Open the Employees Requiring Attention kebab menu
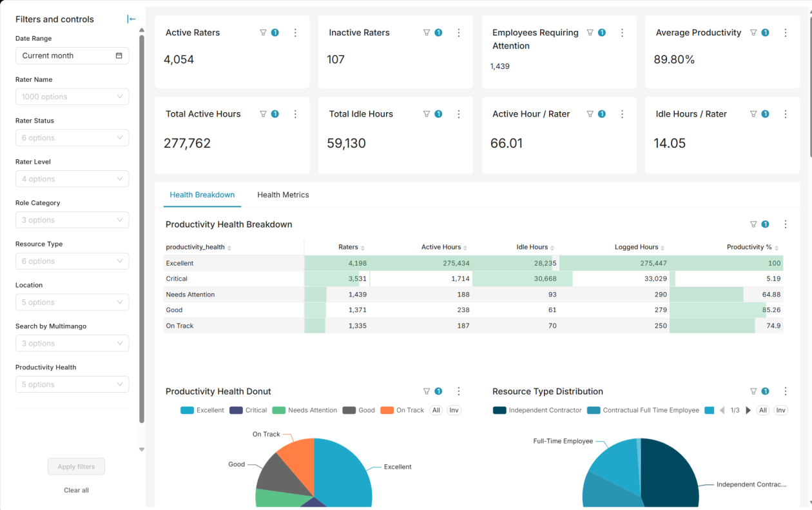The height and width of the screenshot is (510, 812). click(x=622, y=32)
